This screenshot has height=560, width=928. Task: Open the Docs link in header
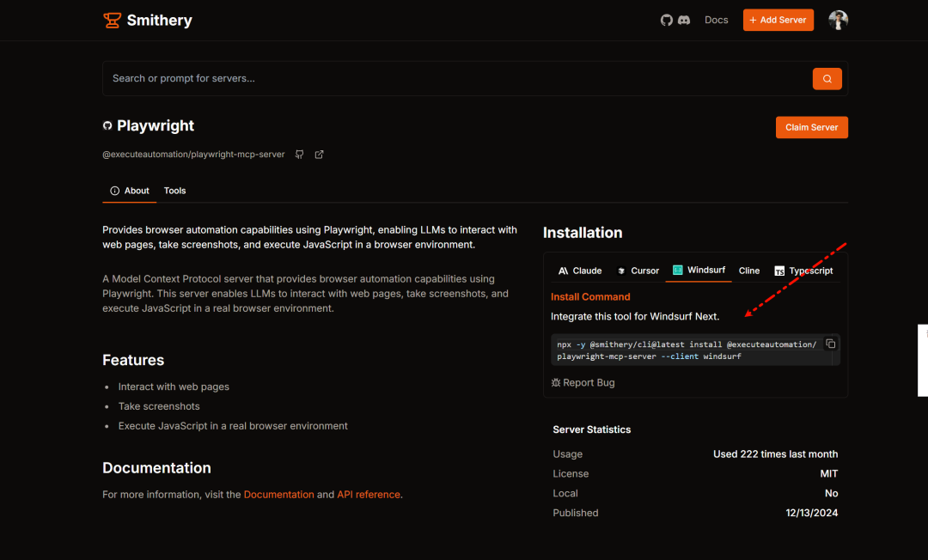pos(716,20)
